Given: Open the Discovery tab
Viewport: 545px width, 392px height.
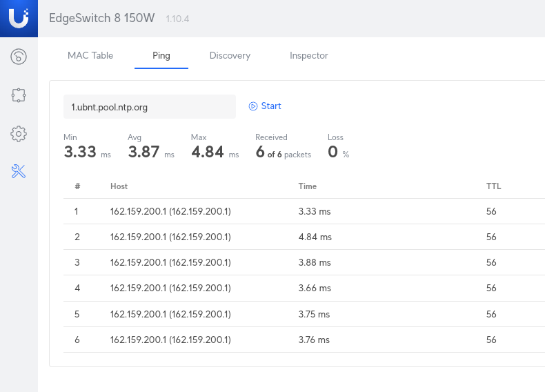Looking at the screenshot, I should [230, 55].
